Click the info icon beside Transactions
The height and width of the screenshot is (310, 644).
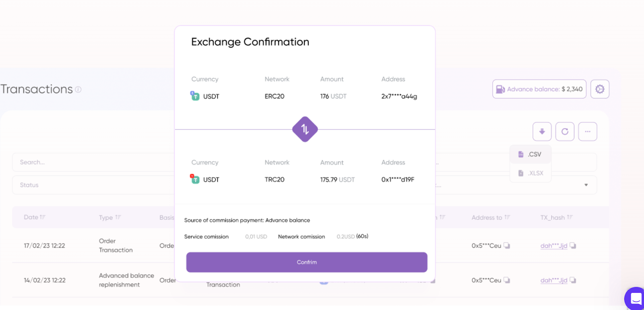click(78, 89)
